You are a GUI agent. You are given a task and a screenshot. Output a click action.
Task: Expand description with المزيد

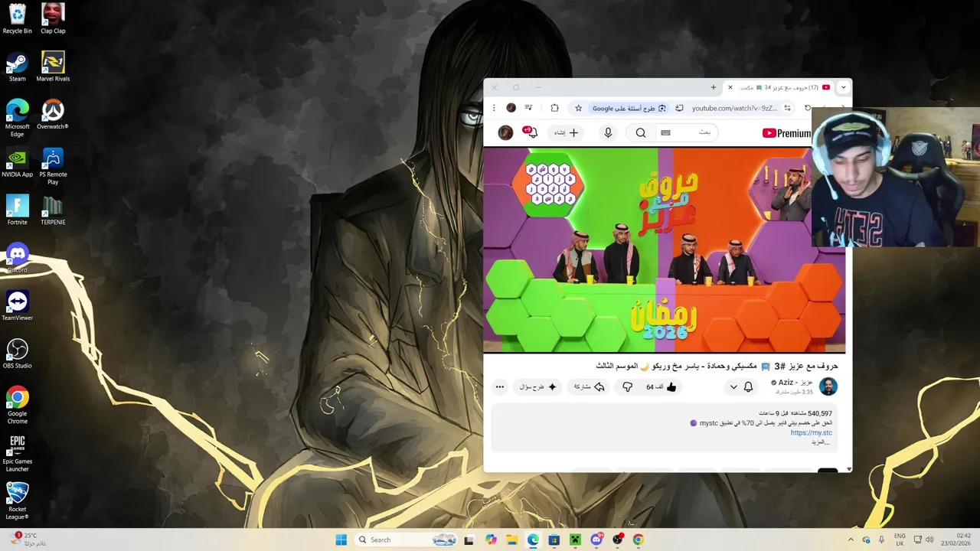(822, 442)
